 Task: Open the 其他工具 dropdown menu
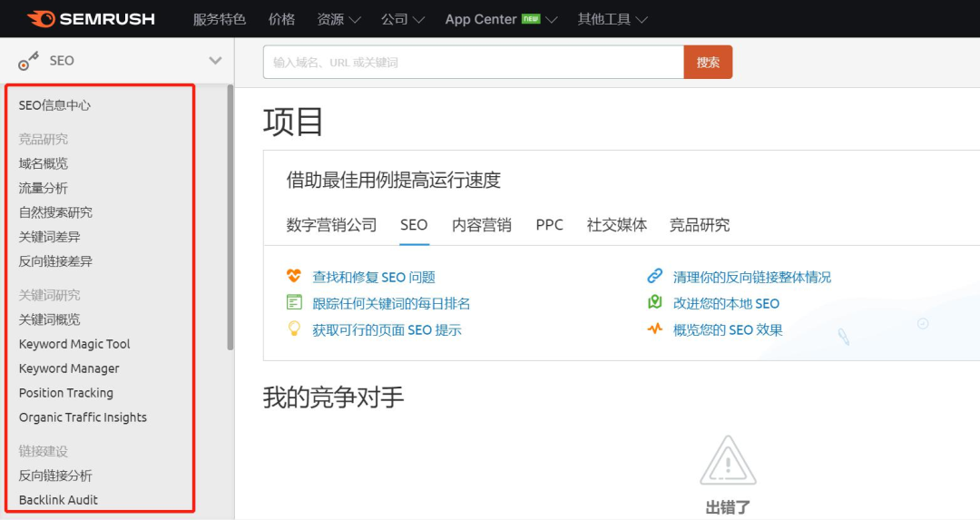pos(612,19)
